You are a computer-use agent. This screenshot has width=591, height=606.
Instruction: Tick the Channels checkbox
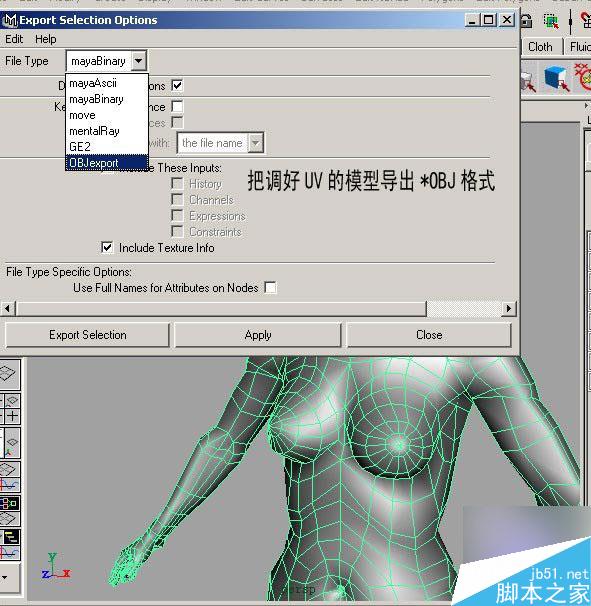click(177, 199)
